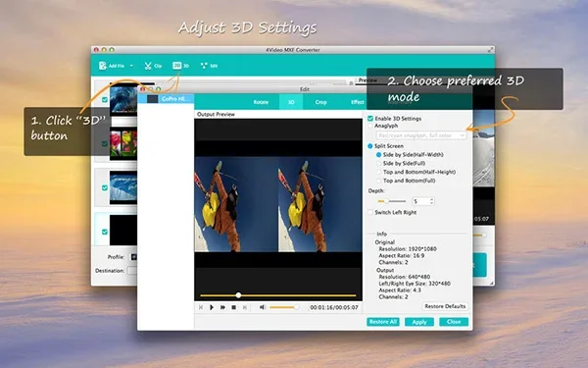Stop the preview playback
588x368 pixels.
point(233,307)
